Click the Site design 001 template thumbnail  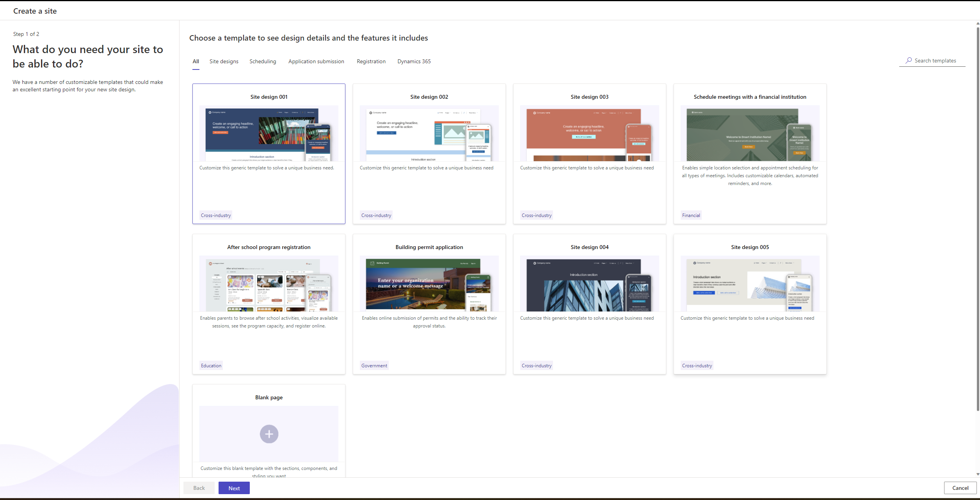coord(268,134)
